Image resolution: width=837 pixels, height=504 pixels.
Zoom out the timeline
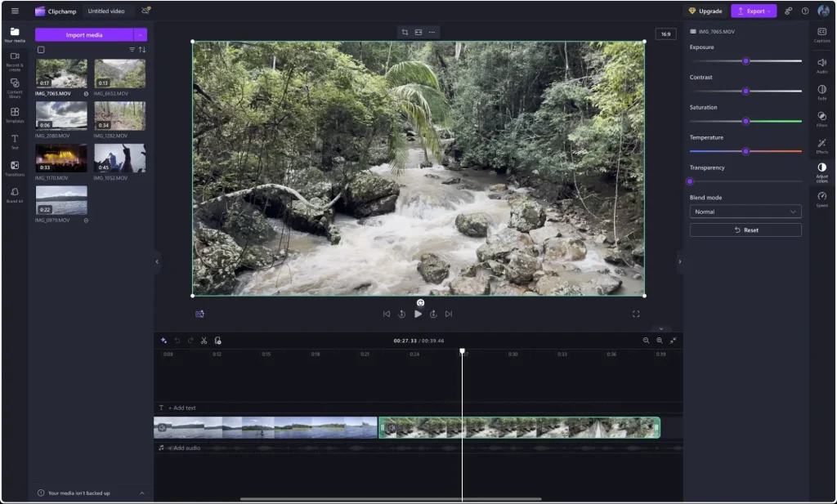(x=646, y=341)
